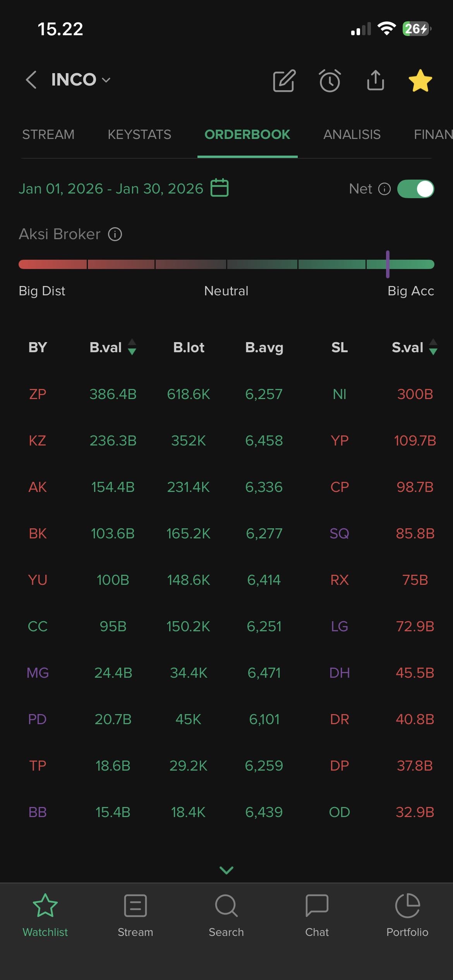The width and height of the screenshot is (453, 980).
Task: Select buyer broker ZP
Action: (38, 394)
